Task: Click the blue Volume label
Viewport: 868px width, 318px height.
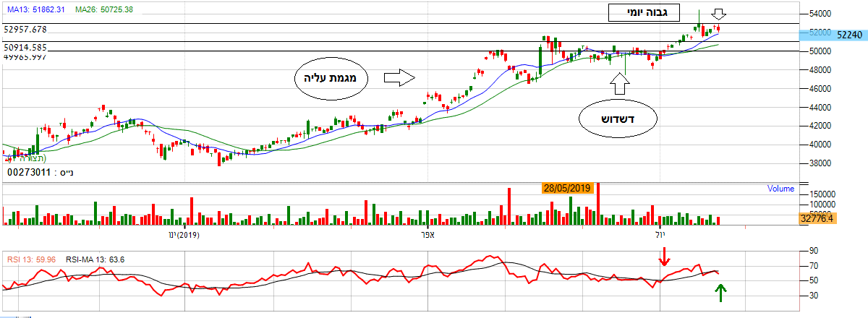Action: pos(780,189)
